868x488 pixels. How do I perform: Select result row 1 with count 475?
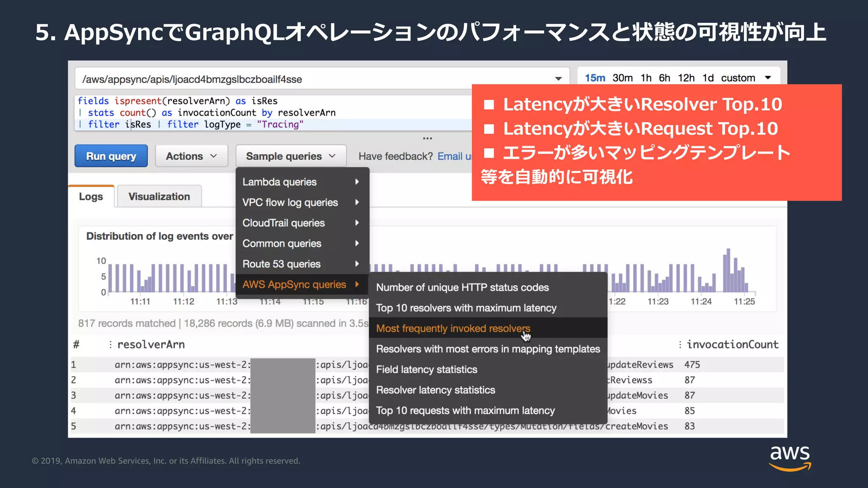click(427, 365)
